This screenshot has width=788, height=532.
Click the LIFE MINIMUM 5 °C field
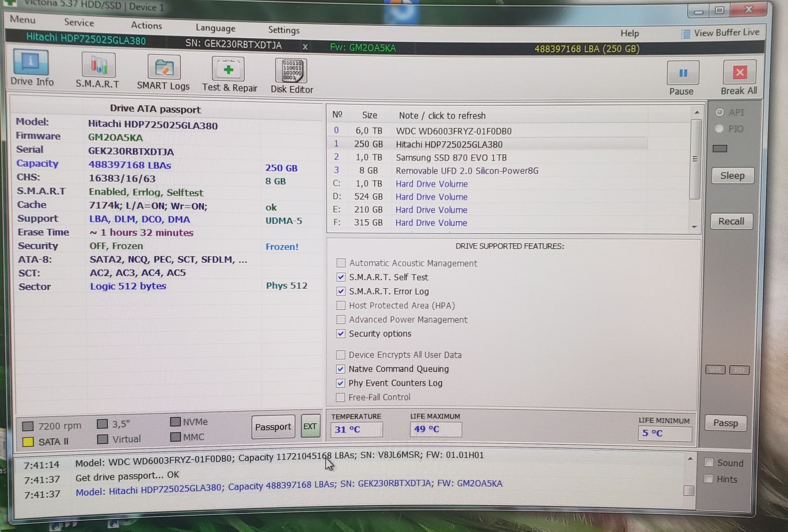(x=665, y=433)
